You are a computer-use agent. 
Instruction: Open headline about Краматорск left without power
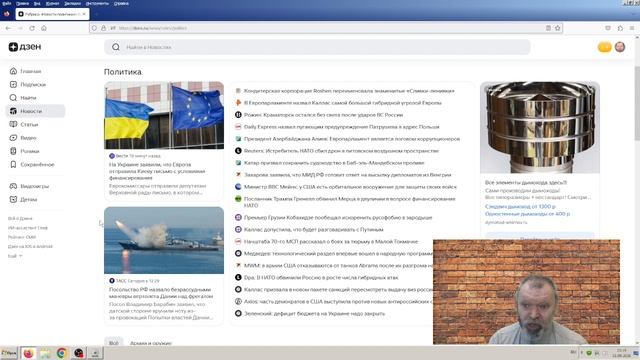323,115
